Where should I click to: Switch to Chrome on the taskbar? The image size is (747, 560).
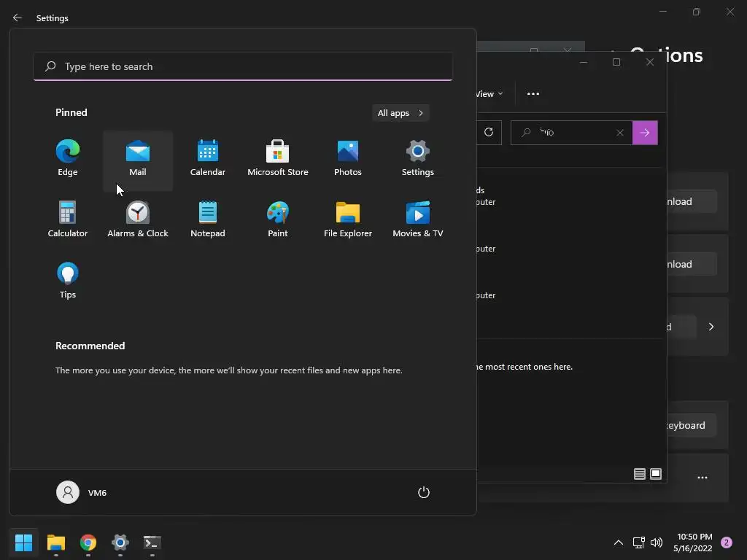point(88,542)
